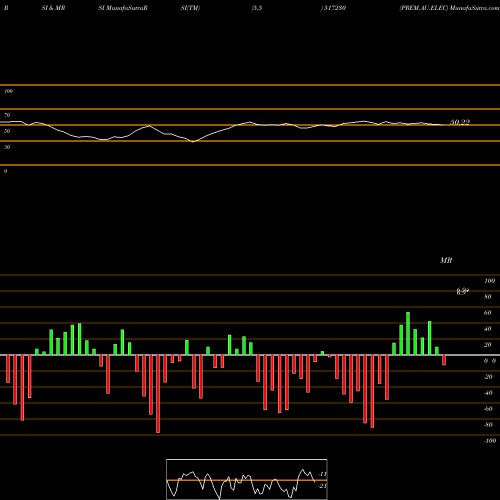Click the 50.22 RSI value label

pos(460,122)
